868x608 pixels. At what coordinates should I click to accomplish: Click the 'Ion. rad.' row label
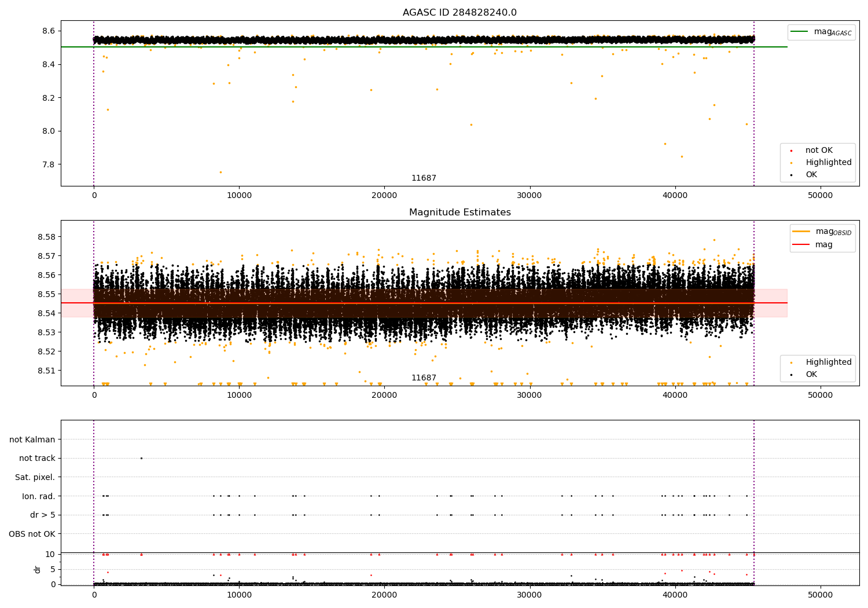pyautogui.click(x=39, y=496)
